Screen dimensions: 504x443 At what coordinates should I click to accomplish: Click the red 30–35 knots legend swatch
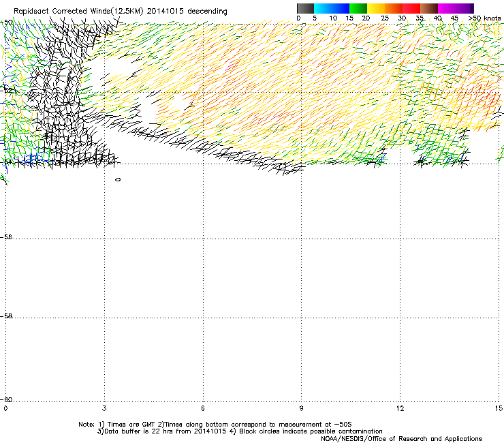coord(411,8)
